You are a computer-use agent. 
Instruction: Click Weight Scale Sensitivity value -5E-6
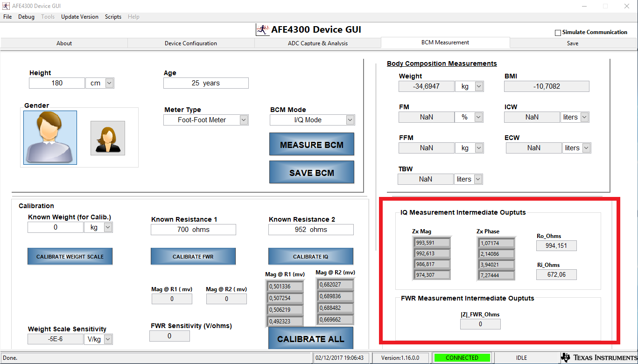click(56, 339)
